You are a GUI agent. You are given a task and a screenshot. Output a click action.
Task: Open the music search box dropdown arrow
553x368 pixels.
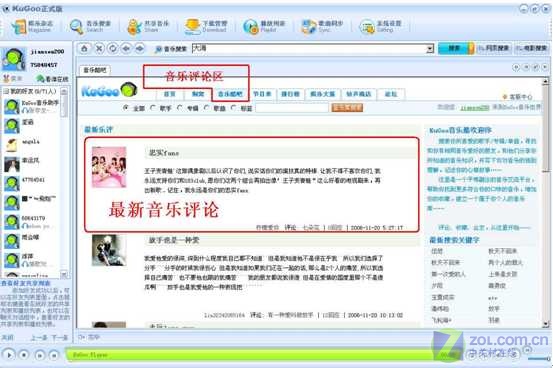[x=430, y=49]
